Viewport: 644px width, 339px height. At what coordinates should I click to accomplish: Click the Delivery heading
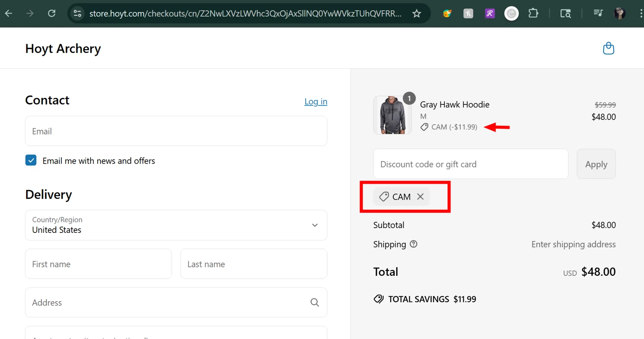(x=49, y=195)
